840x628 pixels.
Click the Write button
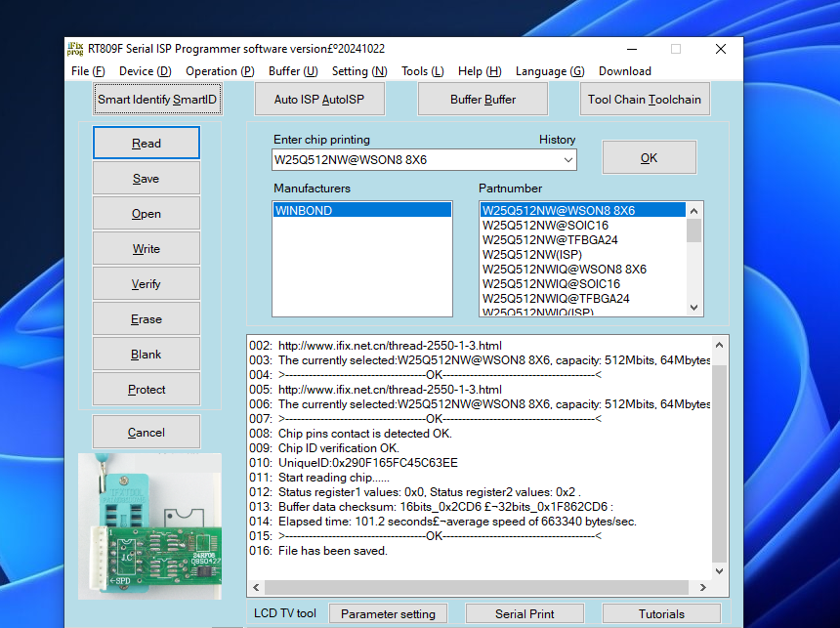click(x=147, y=249)
